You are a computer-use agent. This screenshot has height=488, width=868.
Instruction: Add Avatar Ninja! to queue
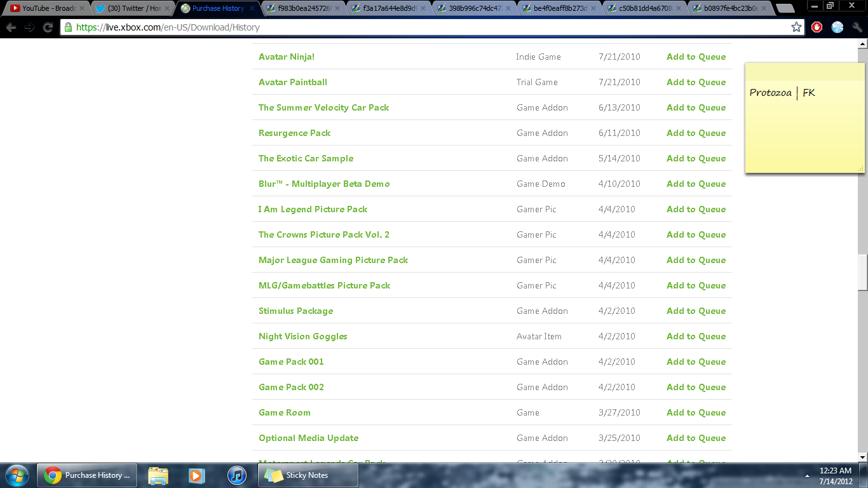pos(696,57)
